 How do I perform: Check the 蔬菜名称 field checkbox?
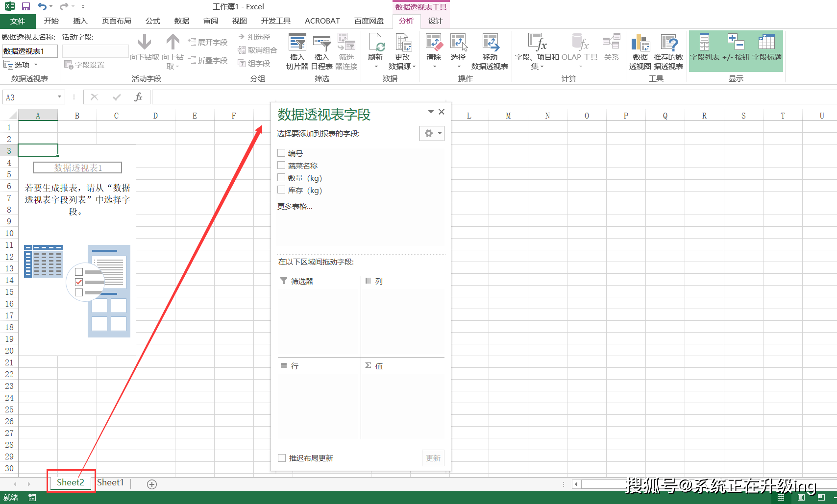281,165
